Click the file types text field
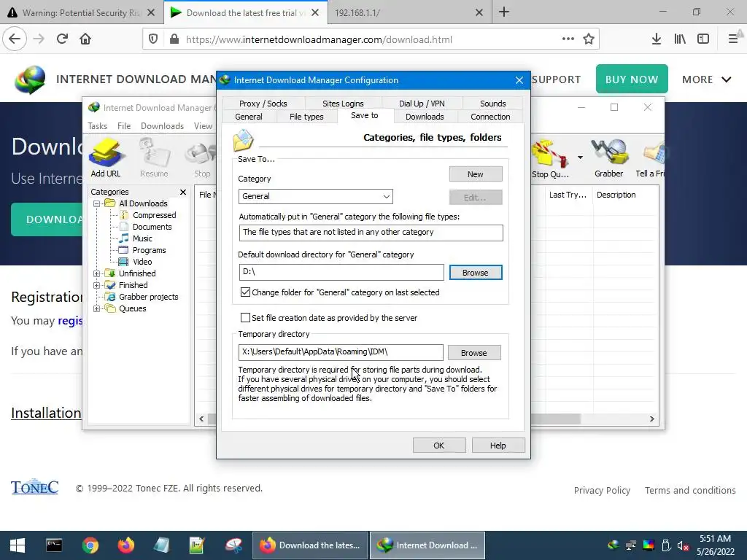Viewport: 747px width, 560px height. (371, 233)
